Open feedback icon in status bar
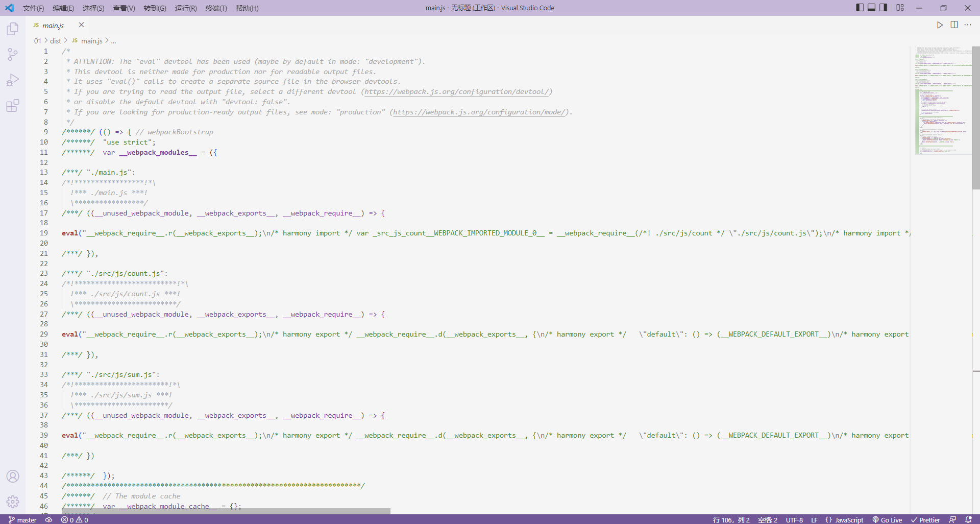Screen dimensions: 980x524 pos(952,520)
